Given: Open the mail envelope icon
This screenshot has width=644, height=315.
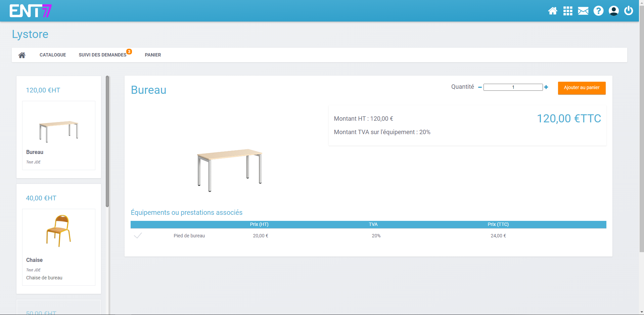Looking at the screenshot, I should 583,11.
